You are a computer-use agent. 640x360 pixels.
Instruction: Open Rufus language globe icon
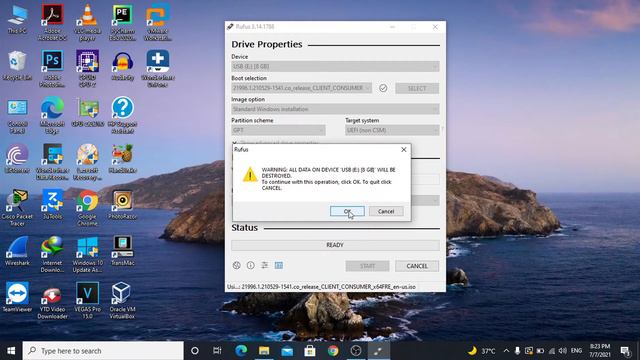(236, 265)
